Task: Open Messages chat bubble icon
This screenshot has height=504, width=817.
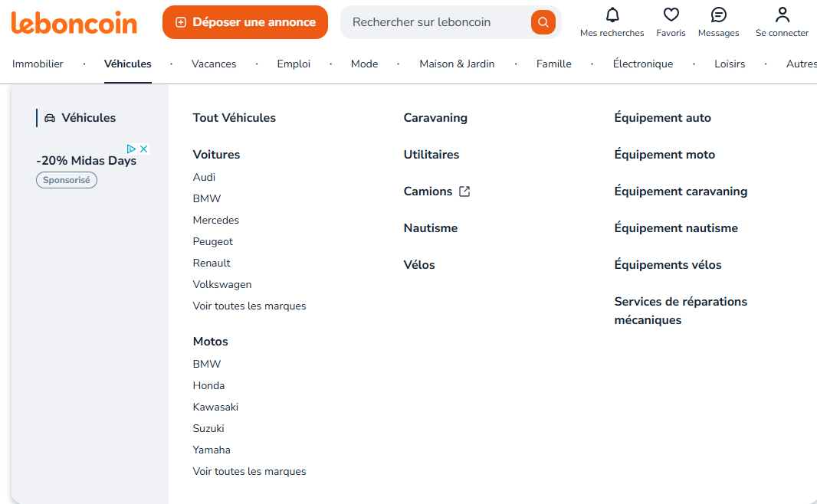Action: click(x=718, y=15)
